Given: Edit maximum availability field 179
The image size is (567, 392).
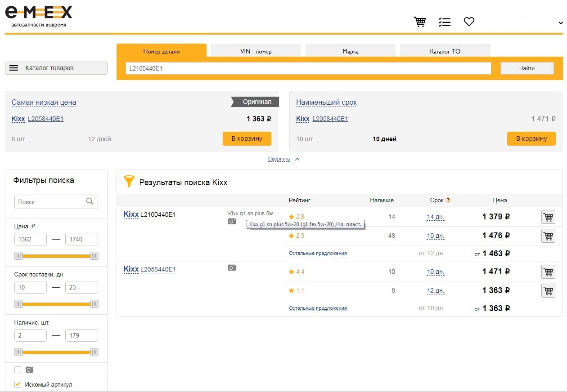Looking at the screenshot, I should (x=81, y=335).
